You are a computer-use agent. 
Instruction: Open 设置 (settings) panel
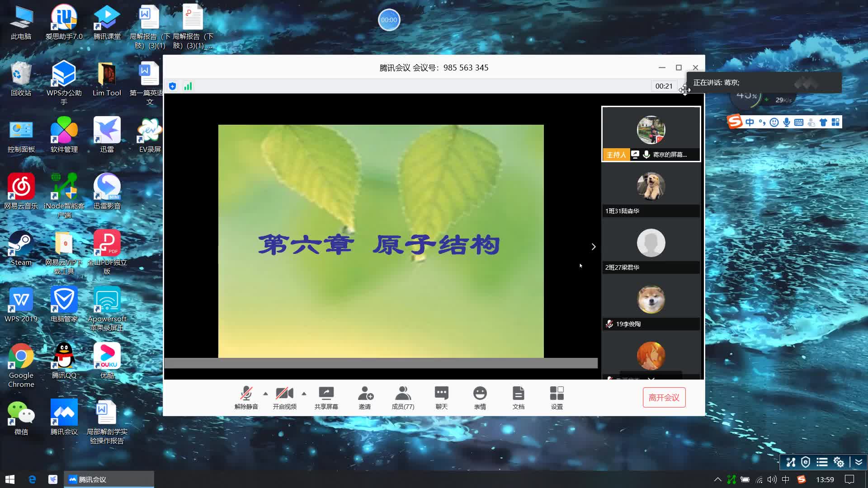[x=557, y=398]
